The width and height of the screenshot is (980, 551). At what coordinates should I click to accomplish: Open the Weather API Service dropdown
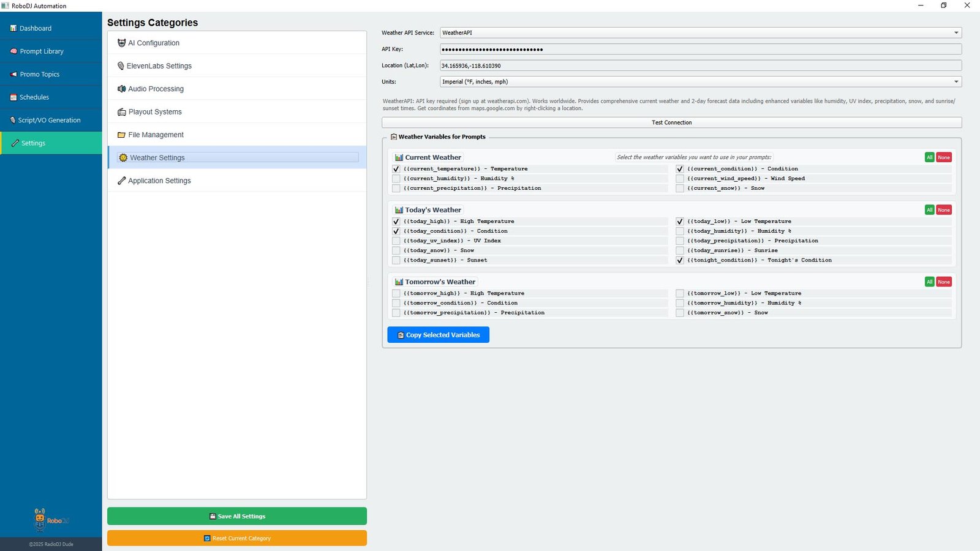[700, 33]
